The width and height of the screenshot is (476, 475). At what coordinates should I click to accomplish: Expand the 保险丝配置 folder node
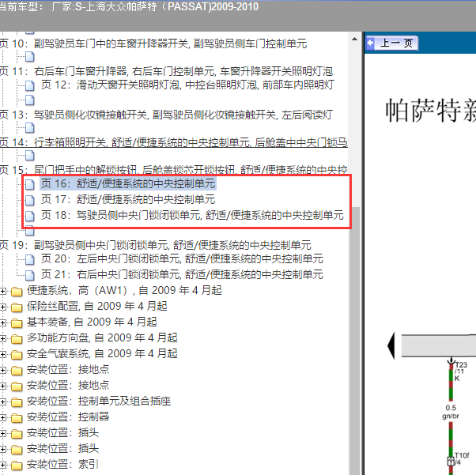[x=2, y=307]
